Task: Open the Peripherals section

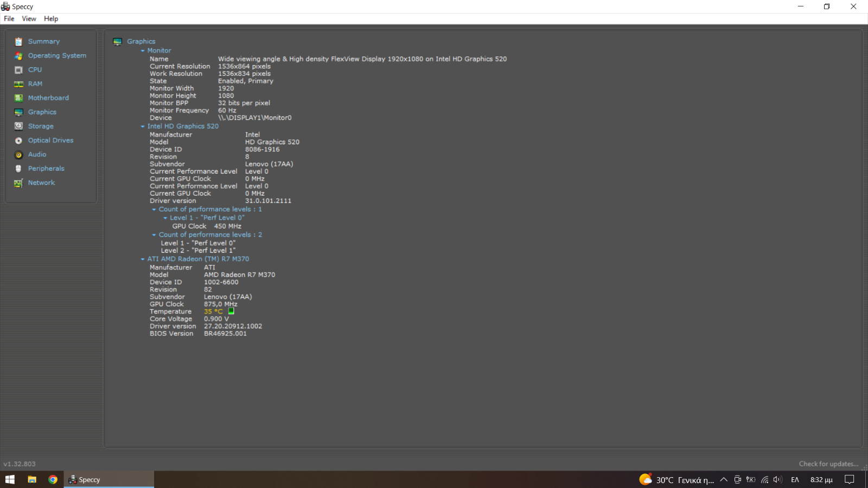Action: click(x=46, y=169)
